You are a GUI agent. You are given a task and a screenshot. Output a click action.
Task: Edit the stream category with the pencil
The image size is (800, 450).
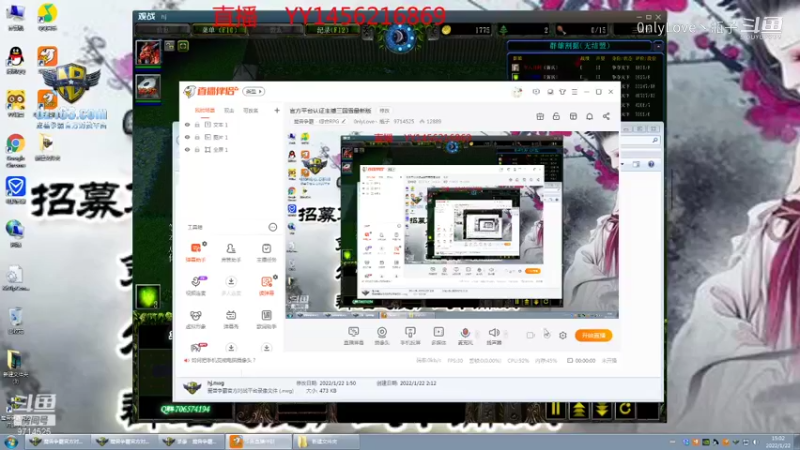pyautogui.click(x=344, y=121)
